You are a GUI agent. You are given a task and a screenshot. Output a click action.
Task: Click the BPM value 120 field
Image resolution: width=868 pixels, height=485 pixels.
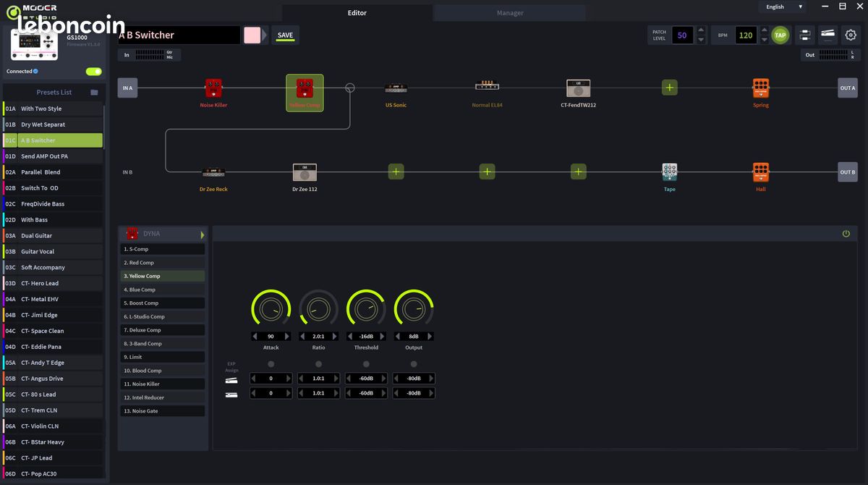(746, 35)
